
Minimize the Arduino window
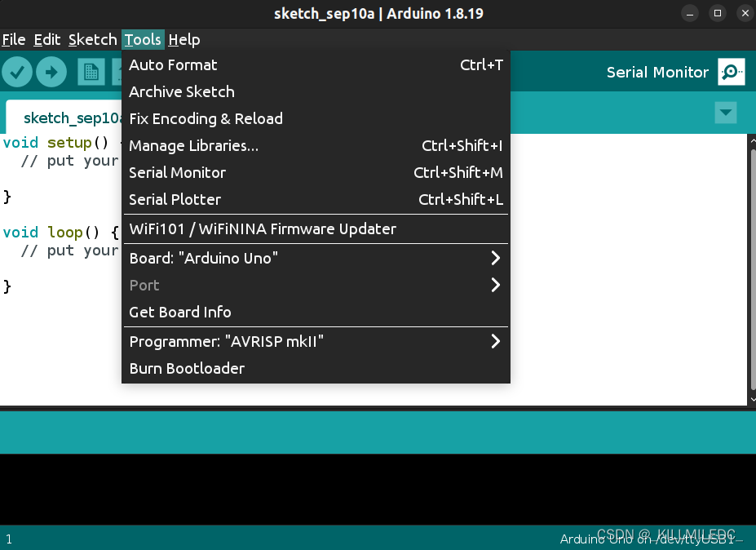point(690,14)
